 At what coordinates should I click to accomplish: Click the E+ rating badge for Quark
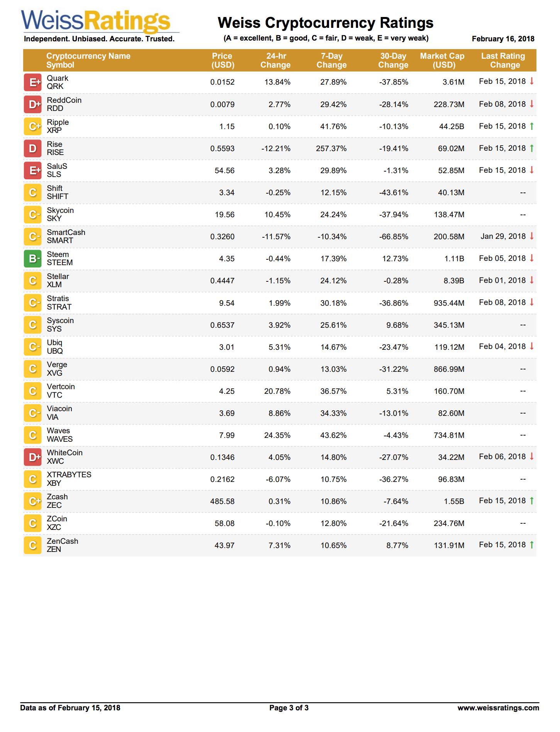[x=33, y=82]
